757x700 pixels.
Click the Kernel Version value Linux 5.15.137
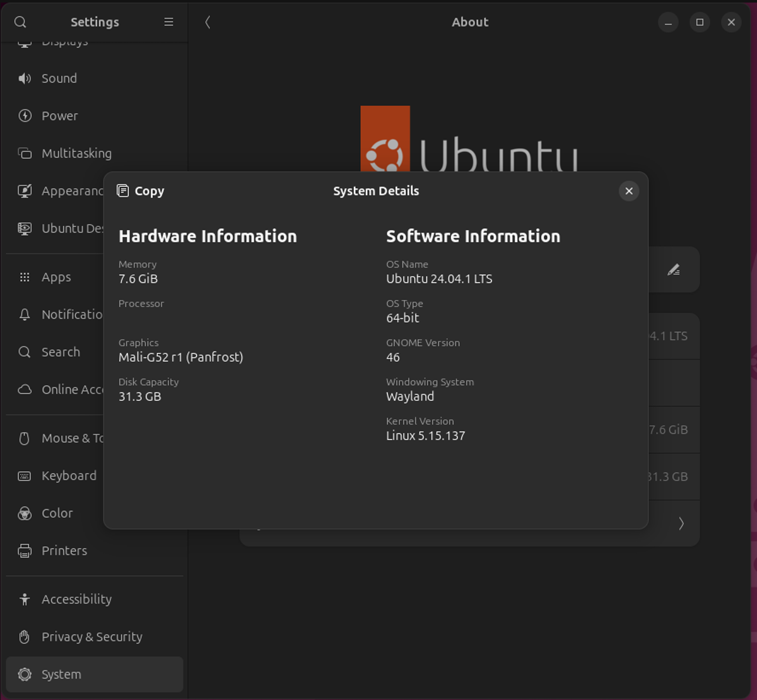pyautogui.click(x=426, y=436)
